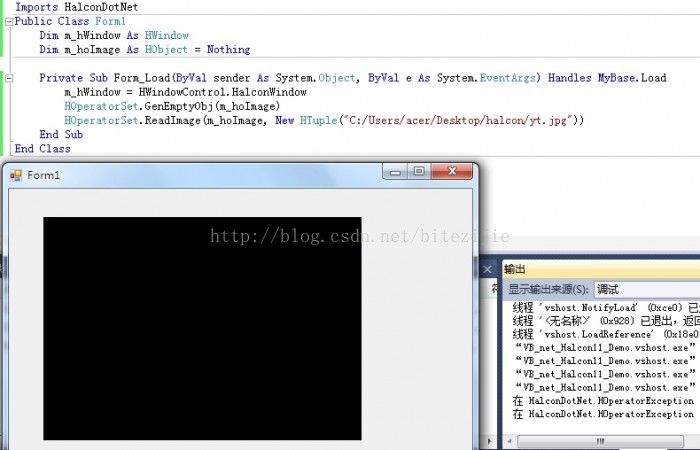Collapse the Form_Load sub outline
This screenshot has height=450, width=700.
click(x=9, y=79)
